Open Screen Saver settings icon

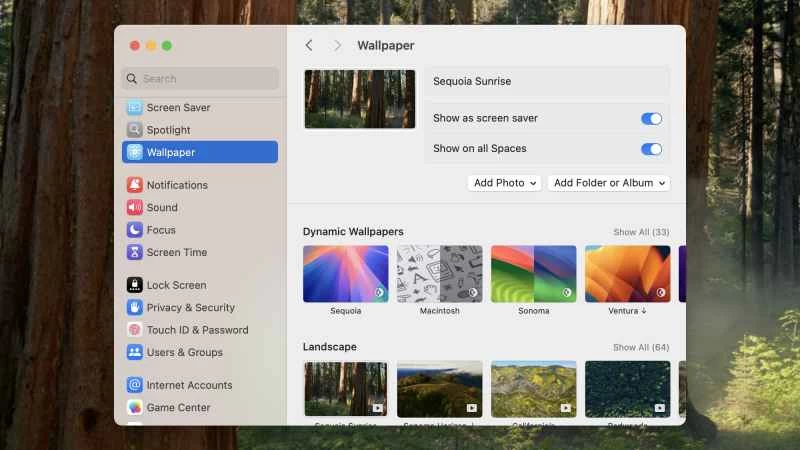(x=134, y=108)
